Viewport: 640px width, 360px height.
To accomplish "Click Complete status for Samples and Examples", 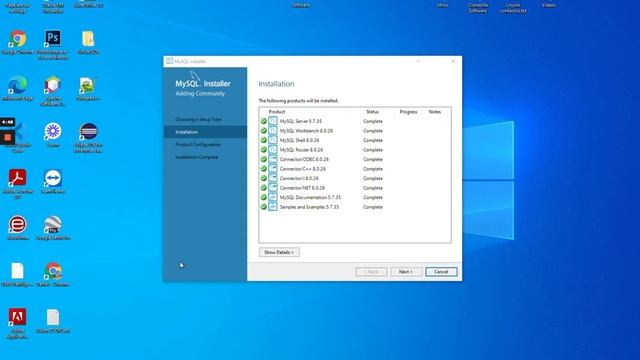I will 373,207.
